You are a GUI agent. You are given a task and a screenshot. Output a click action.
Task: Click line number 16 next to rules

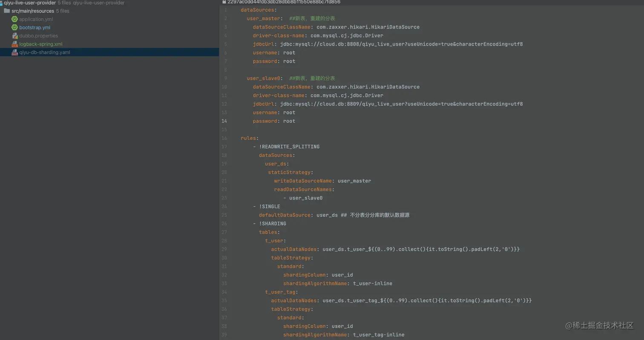(224, 138)
